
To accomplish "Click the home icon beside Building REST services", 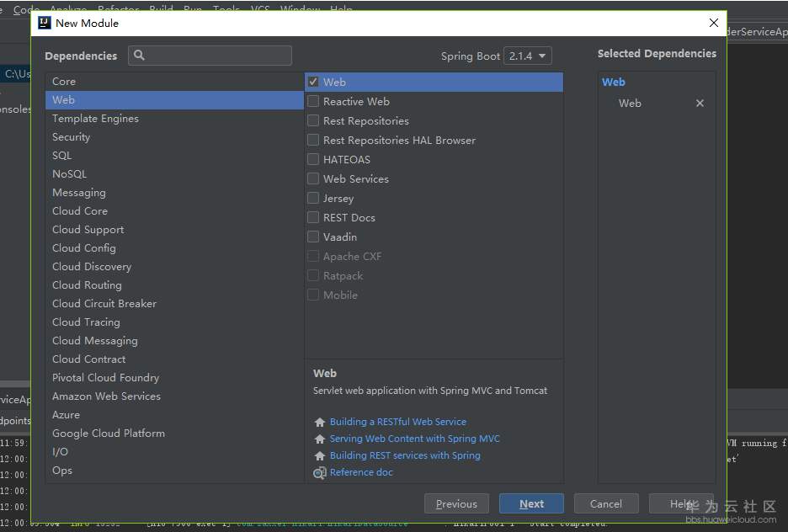I will (x=319, y=455).
